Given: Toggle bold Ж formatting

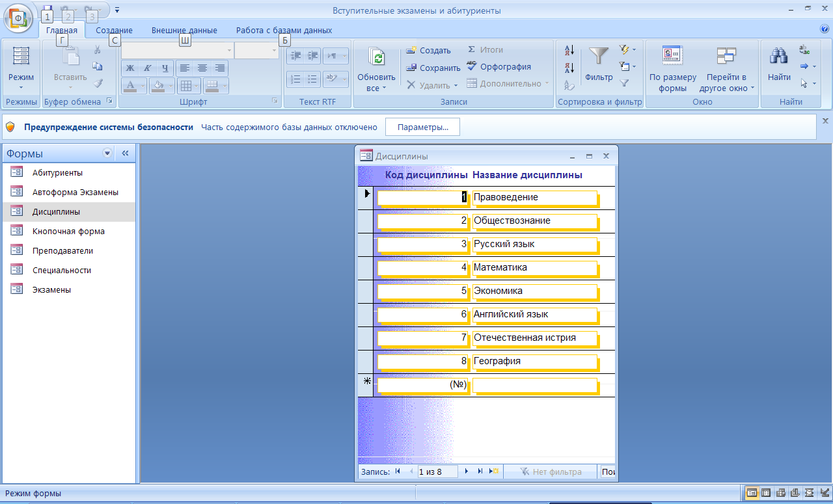Looking at the screenshot, I should (x=130, y=68).
